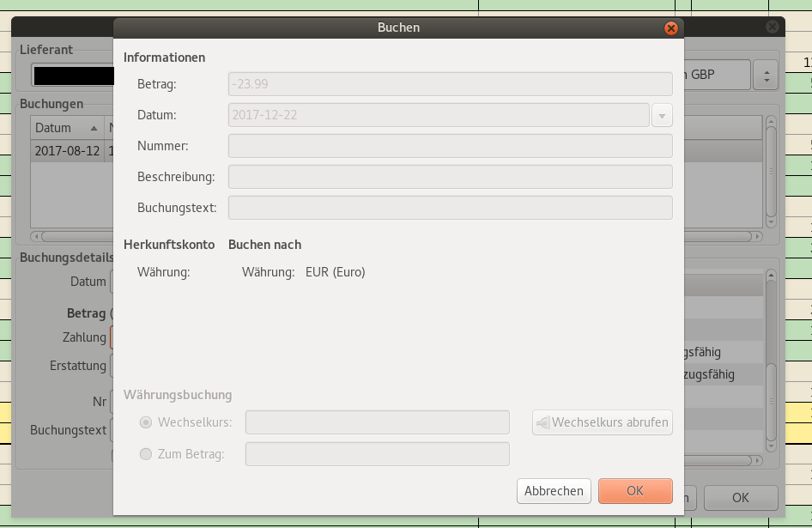Select the Zum Betrag radio button

coord(146,454)
